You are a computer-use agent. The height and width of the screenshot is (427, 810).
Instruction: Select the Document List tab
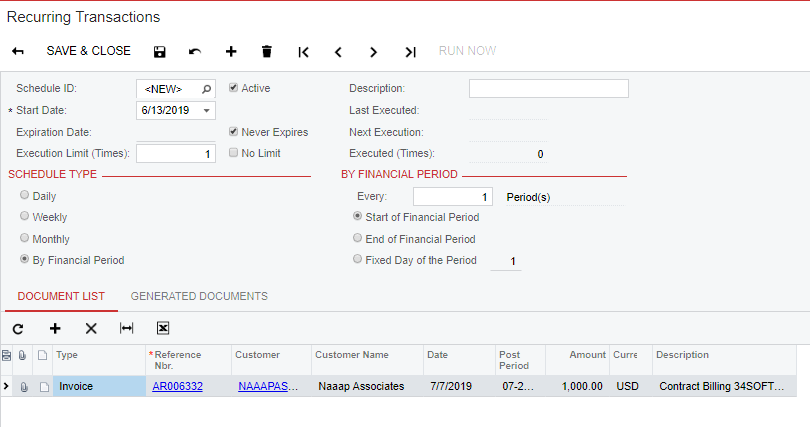61,296
